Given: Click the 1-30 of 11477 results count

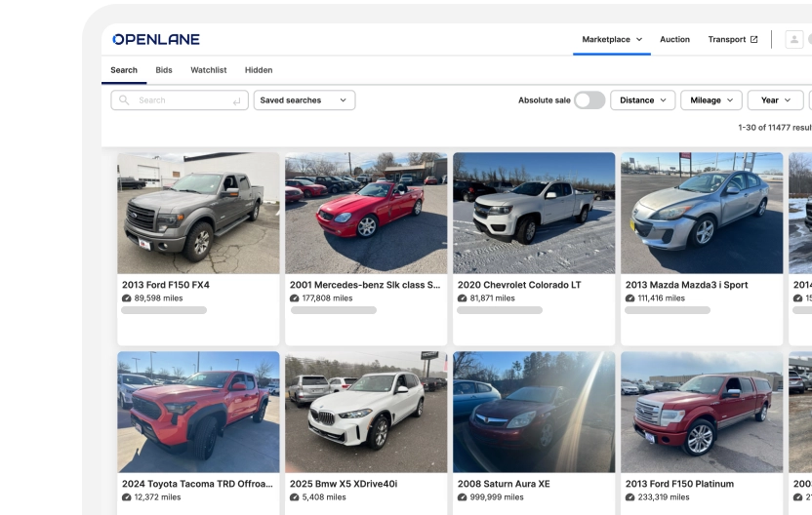Looking at the screenshot, I should (775, 128).
